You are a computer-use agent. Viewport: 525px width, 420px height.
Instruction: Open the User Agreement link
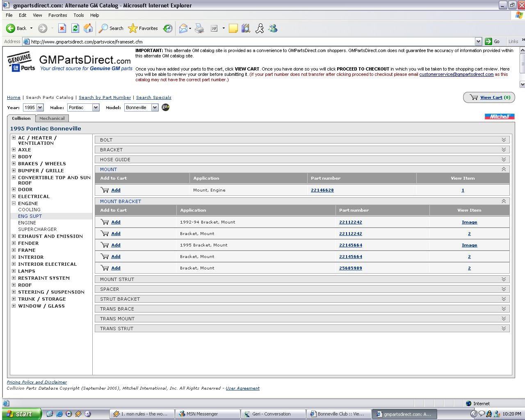pyautogui.click(x=243, y=388)
